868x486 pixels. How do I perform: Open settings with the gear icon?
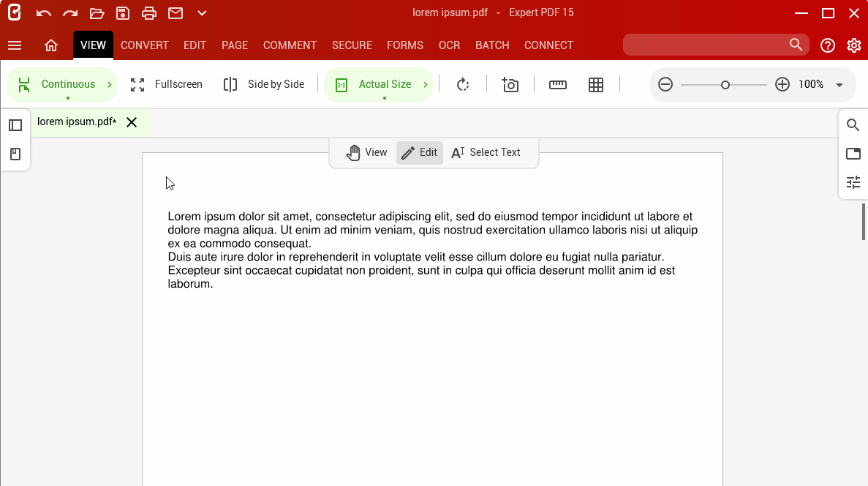(x=854, y=45)
